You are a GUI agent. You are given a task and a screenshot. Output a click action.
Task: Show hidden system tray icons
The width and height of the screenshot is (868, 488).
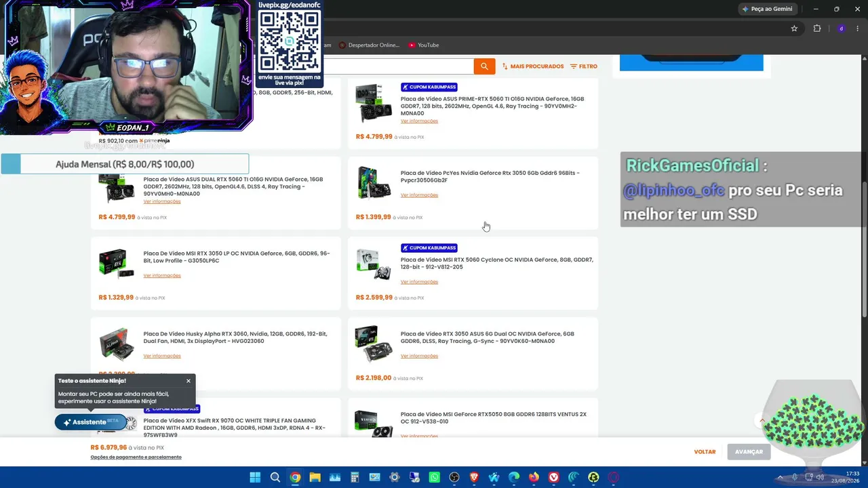coord(780,477)
